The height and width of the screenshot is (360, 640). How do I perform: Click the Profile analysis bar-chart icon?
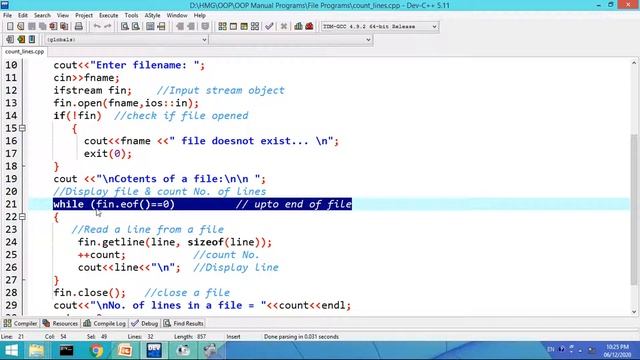tap(298, 27)
